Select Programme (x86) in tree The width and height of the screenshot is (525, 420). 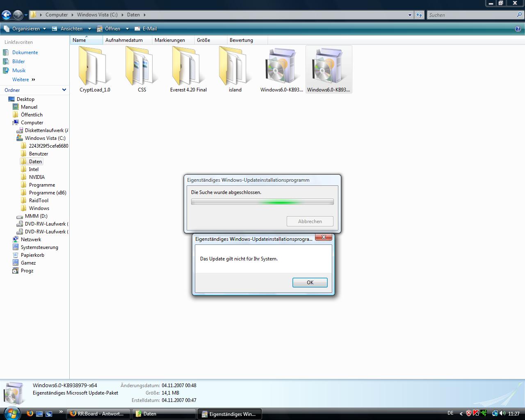(48, 193)
